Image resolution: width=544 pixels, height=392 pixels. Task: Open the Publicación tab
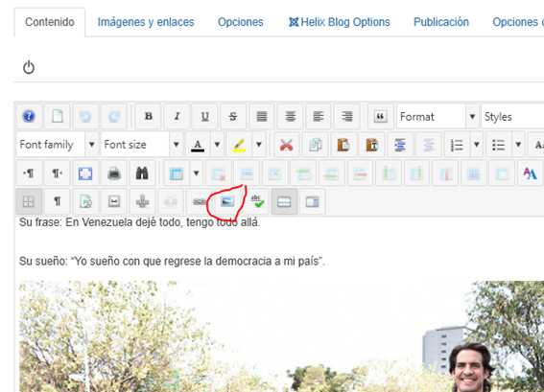pos(441,22)
